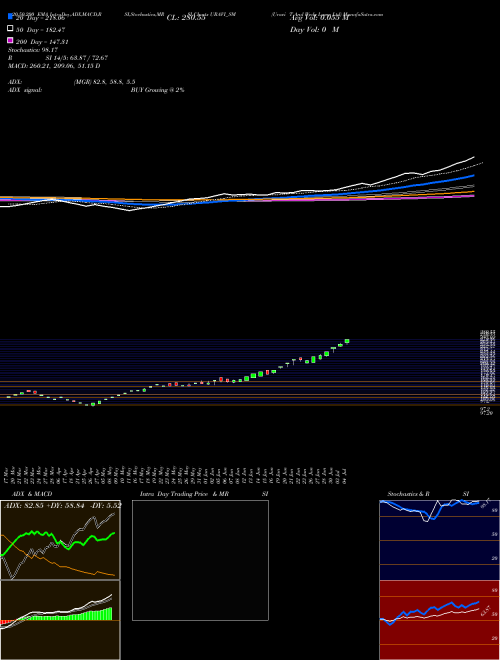Click inside the red RSI chart

coord(439,620)
